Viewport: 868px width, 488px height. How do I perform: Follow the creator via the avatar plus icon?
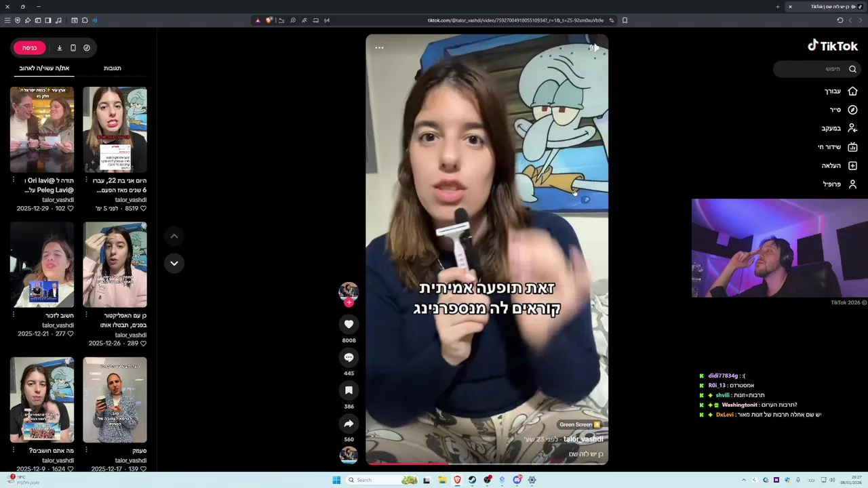[x=349, y=302]
